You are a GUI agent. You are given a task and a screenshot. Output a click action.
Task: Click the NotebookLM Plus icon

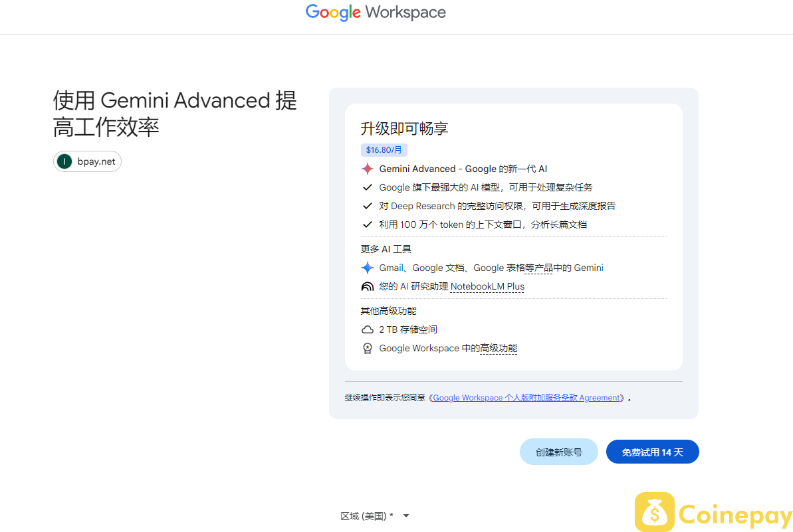coord(368,286)
